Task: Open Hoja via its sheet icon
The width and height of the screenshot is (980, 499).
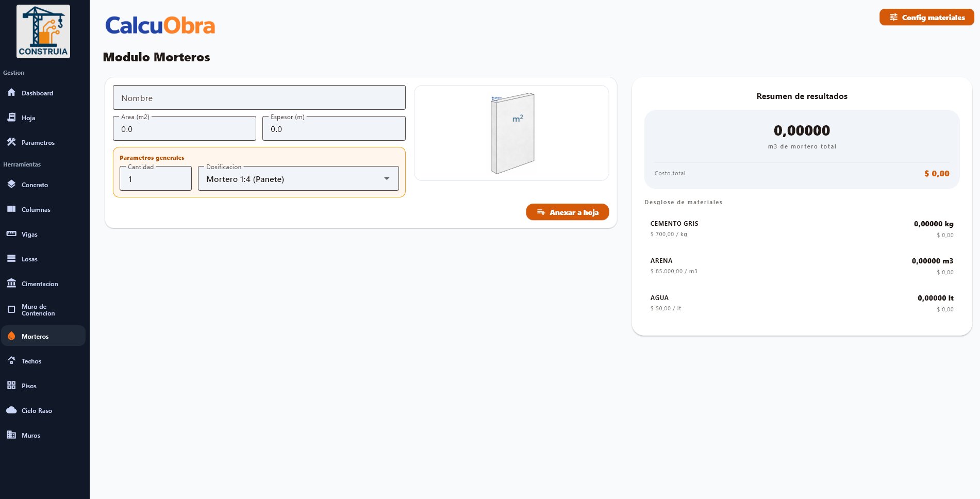Action: click(11, 118)
